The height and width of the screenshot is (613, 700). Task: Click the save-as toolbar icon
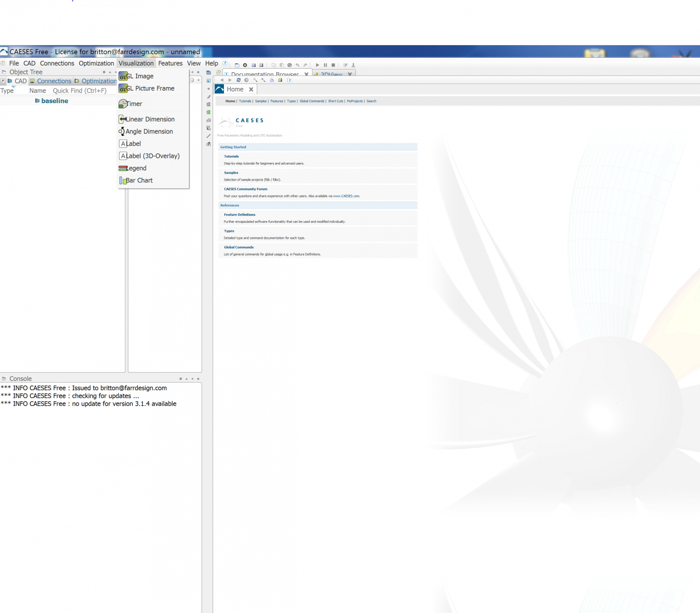pos(261,65)
